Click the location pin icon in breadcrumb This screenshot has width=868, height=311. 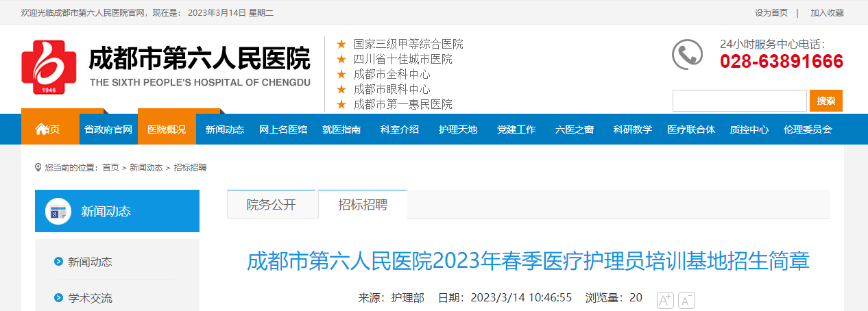38,167
